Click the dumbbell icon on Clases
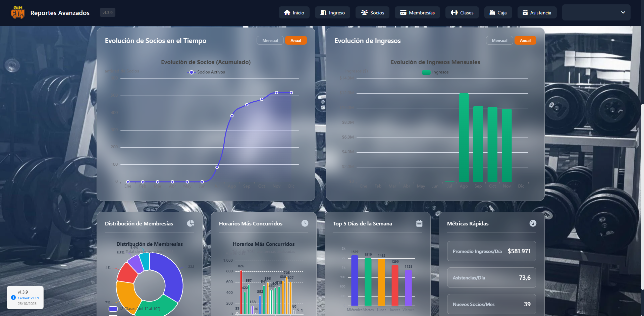Screen dimensions: 644x316 tap(454, 13)
